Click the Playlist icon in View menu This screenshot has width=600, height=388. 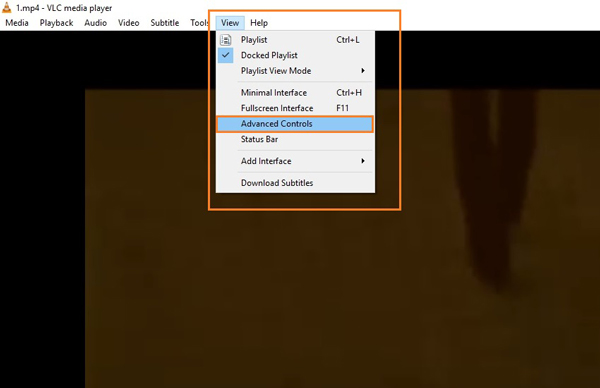[226, 40]
